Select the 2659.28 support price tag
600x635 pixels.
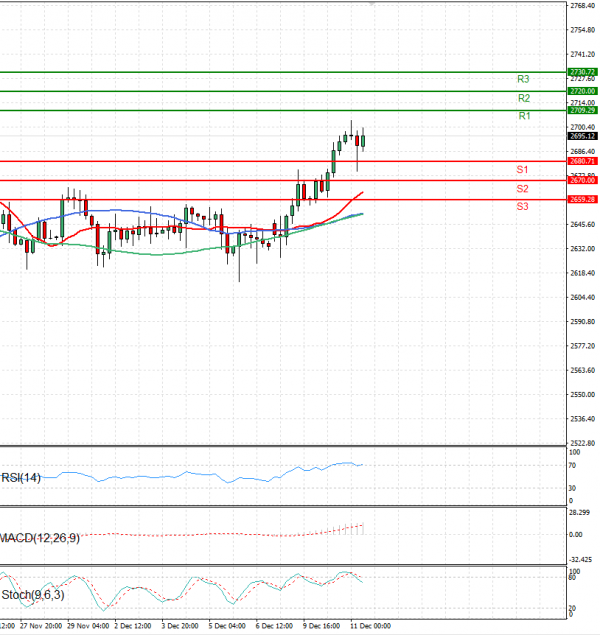click(583, 199)
